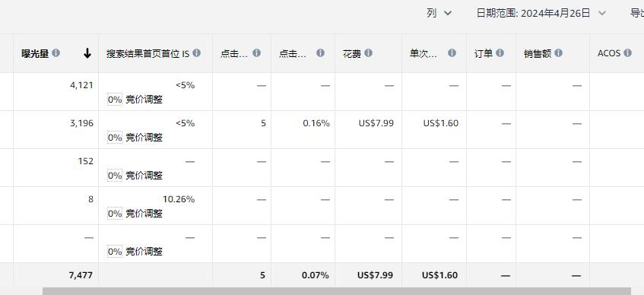Screen dimensions: 644x295
Task: Click info icon of 单次… column header
Action: pos(452,53)
